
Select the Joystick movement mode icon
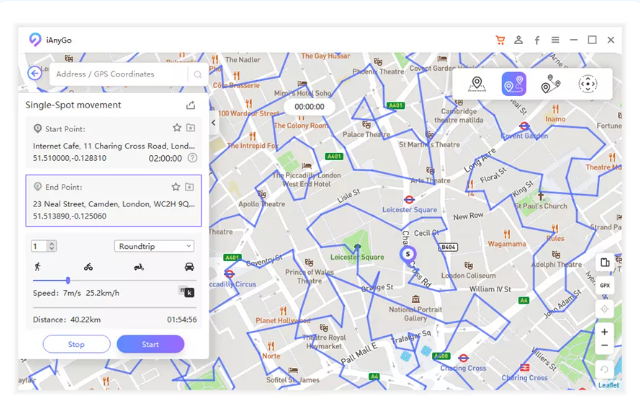587,85
